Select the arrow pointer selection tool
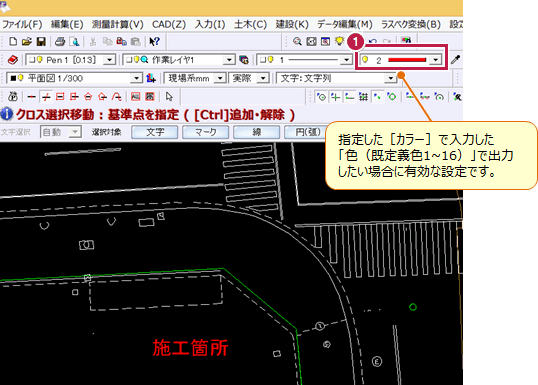 [x=169, y=97]
